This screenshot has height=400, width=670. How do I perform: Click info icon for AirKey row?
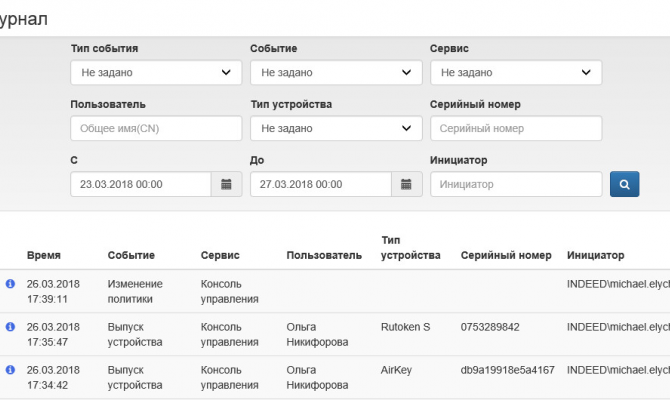pos(11,369)
